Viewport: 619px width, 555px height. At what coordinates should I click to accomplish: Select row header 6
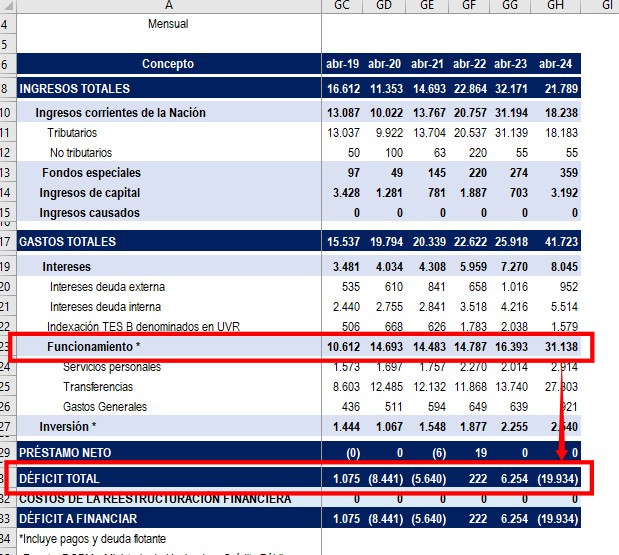(8, 64)
